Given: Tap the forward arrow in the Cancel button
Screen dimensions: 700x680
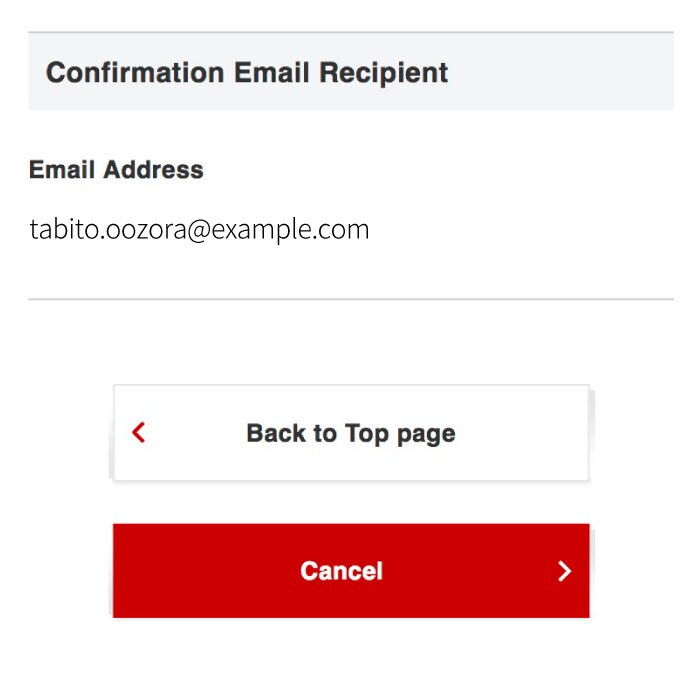Looking at the screenshot, I should [x=564, y=571].
